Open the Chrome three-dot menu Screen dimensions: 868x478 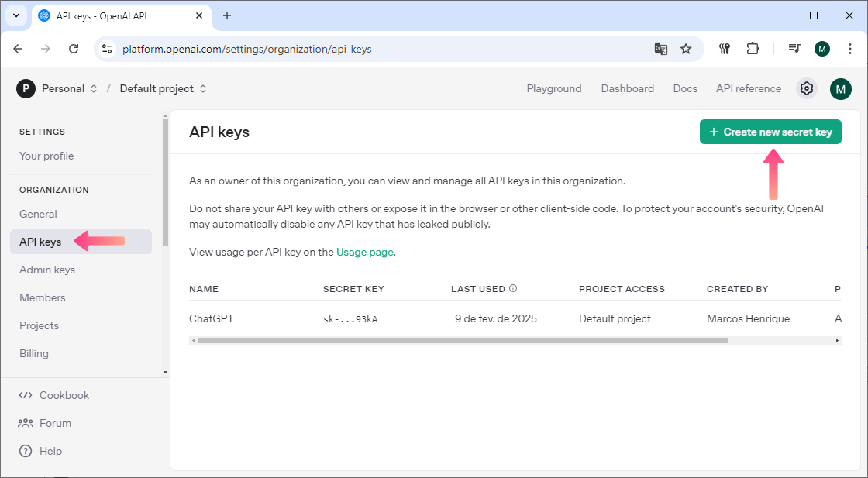click(x=849, y=49)
